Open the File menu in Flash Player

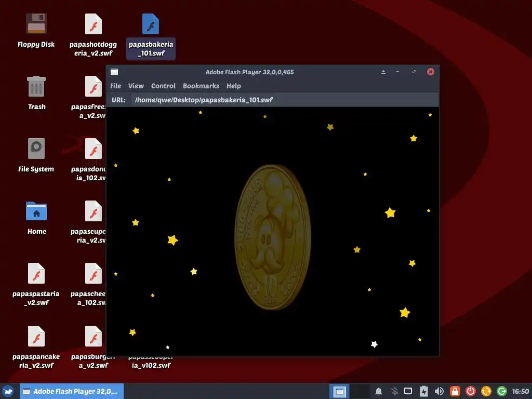[x=115, y=86]
